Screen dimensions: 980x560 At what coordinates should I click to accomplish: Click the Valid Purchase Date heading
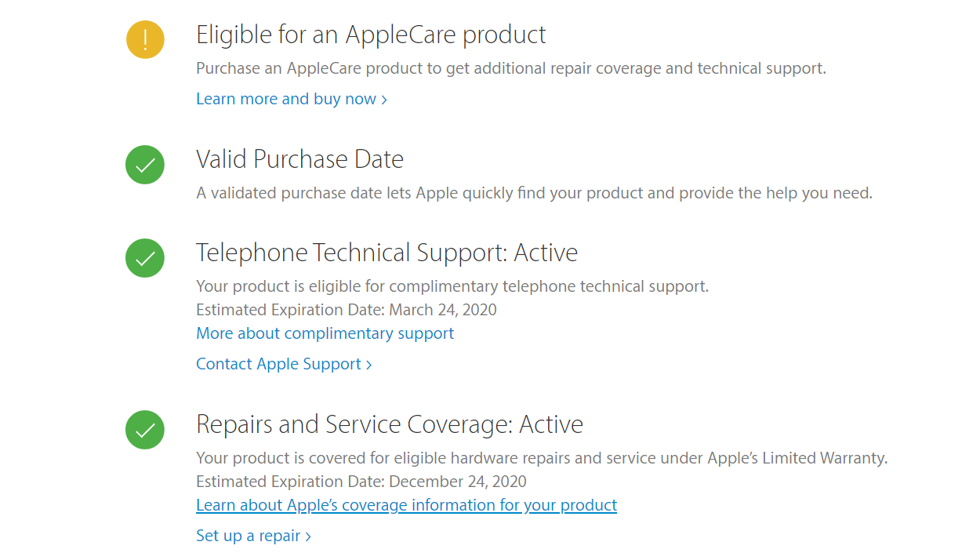(x=299, y=159)
